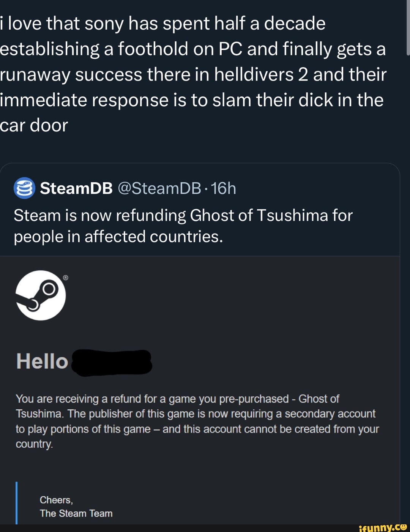Click the 'people in affected countries.' line
The height and width of the screenshot is (532, 410).
[x=118, y=237]
